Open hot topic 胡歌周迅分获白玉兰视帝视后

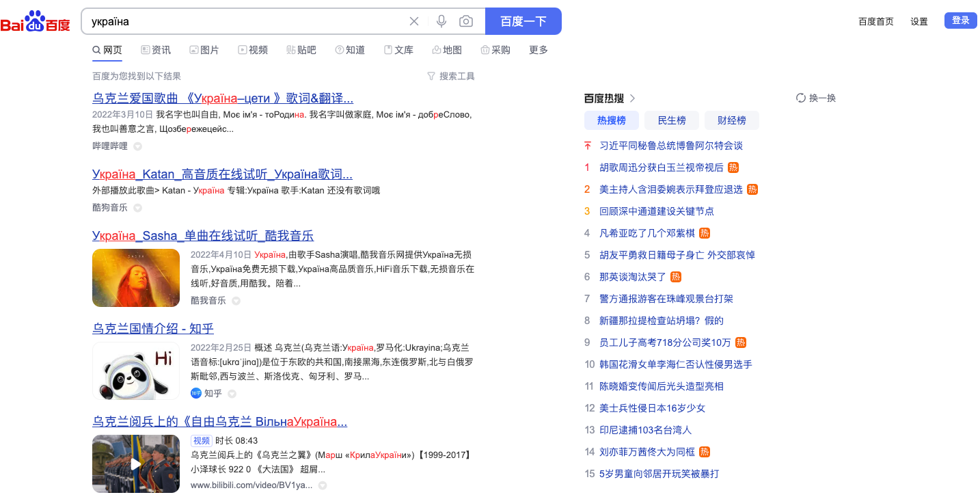662,167
